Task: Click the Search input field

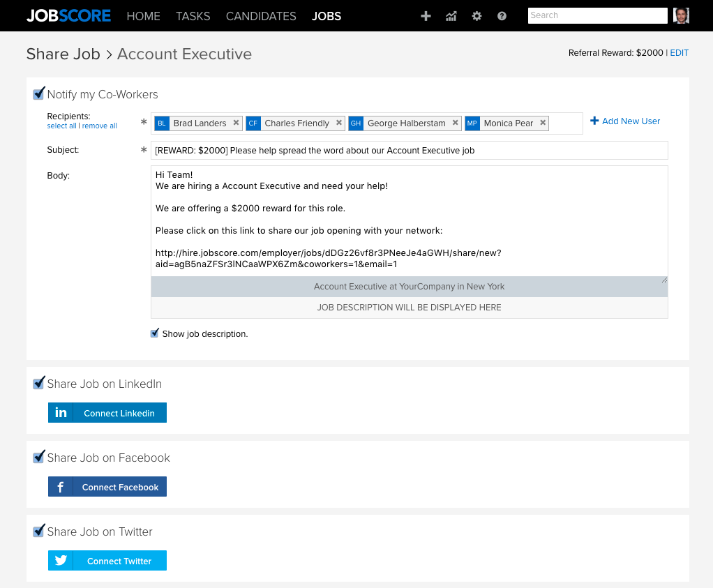Action: (597, 15)
